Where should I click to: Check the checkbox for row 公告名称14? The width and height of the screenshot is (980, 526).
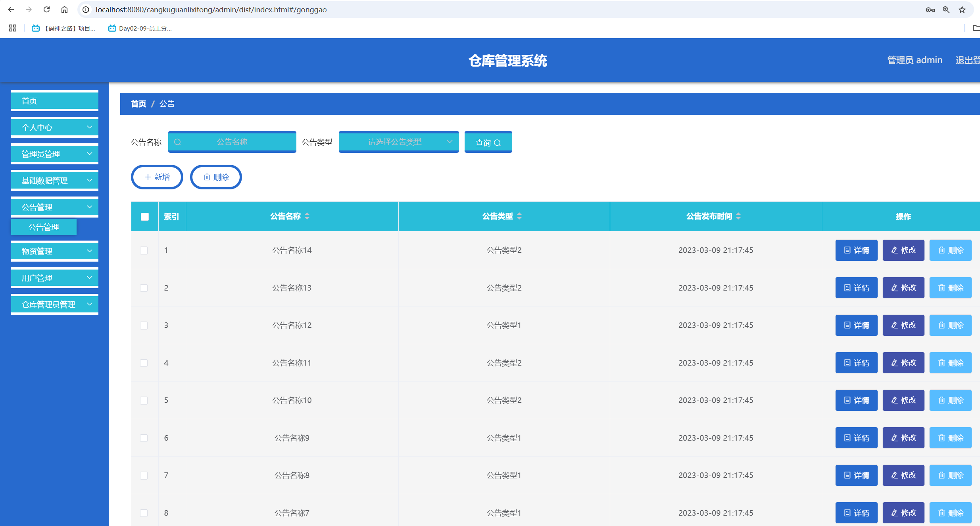(x=144, y=250)
